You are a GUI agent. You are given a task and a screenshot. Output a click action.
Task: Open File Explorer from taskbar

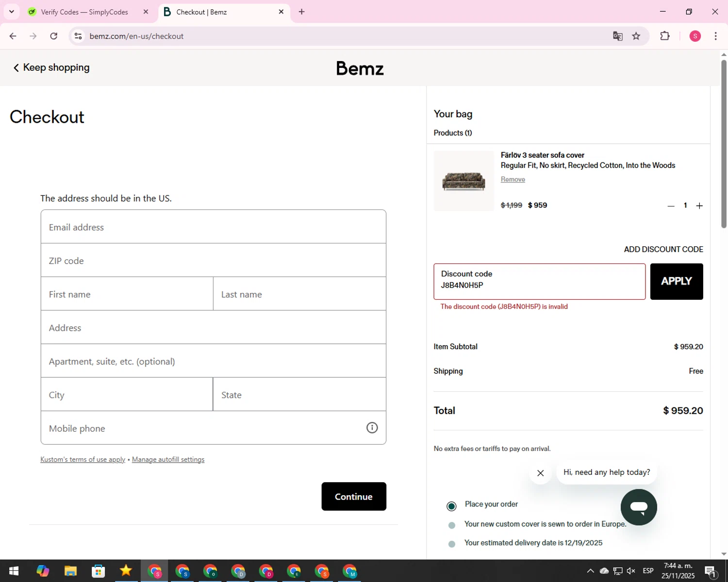[x=70, y=571]
